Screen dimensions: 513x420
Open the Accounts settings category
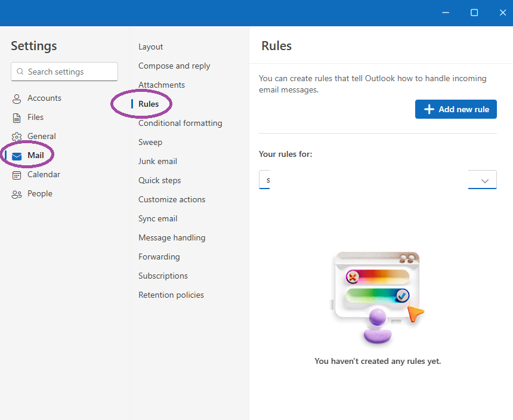44,98
